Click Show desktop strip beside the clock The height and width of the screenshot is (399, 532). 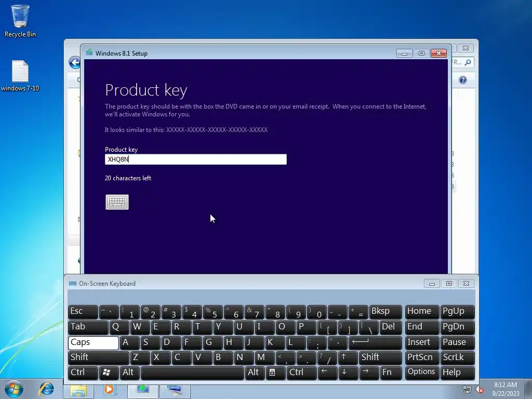pyautogui.click(x=529, y=389)
